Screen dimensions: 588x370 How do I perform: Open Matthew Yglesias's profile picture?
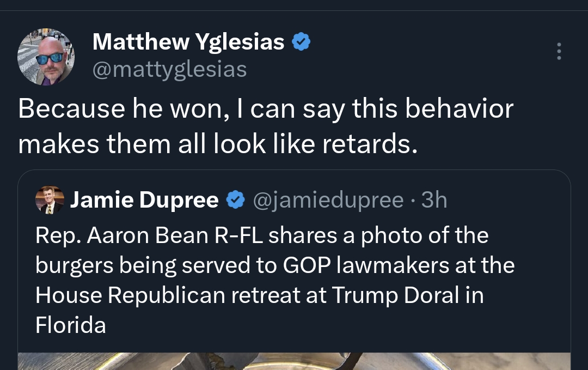pyautogui.click(x=46, y=57)
